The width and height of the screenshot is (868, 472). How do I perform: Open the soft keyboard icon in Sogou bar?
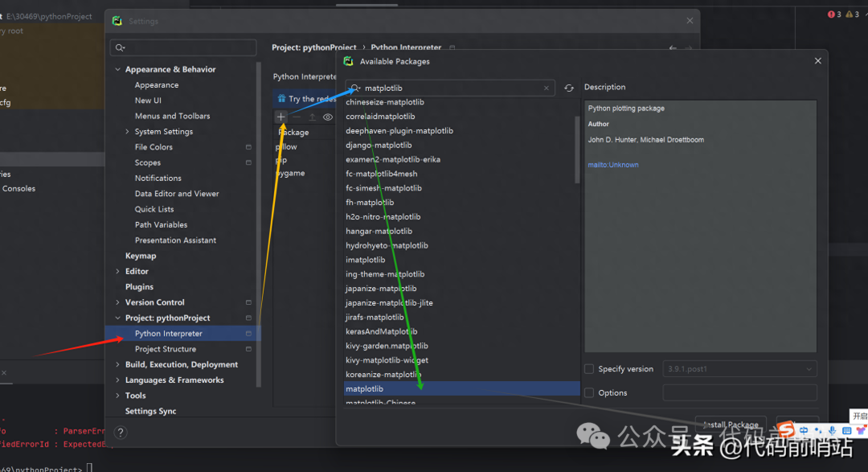tap(846, 430)
